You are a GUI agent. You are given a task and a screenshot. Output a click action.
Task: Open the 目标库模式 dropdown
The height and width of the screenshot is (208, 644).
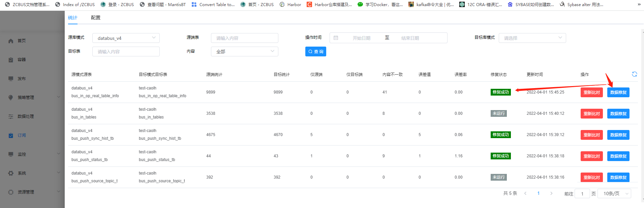(532, 38)
